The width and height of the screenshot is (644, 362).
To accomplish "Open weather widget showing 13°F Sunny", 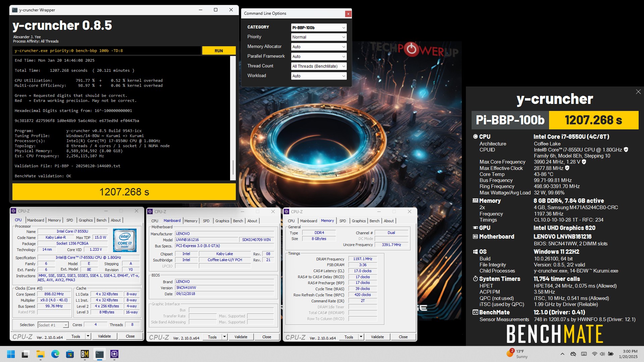I will pos(517,354).
